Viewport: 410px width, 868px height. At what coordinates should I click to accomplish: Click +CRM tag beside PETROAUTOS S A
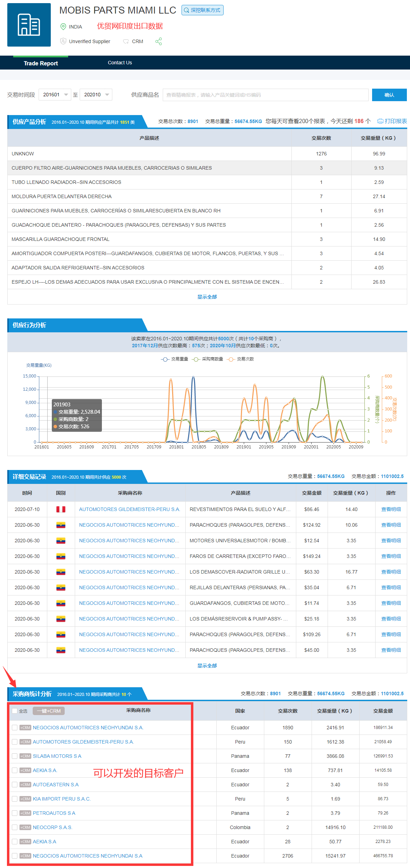point(25,813)
